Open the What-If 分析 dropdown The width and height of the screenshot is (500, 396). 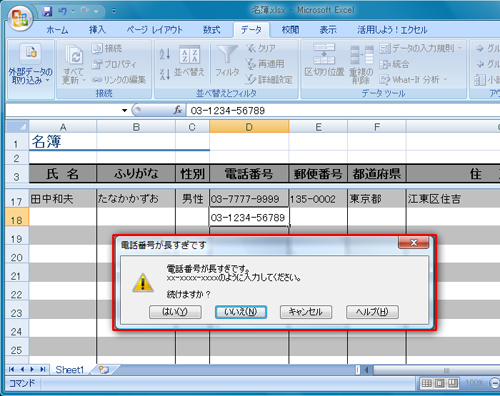pos(413,80)
